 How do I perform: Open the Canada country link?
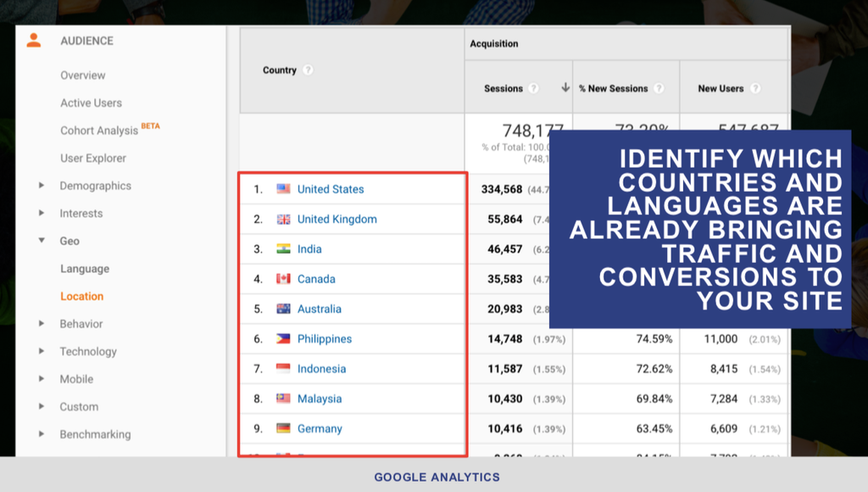(x=316, y=279)
